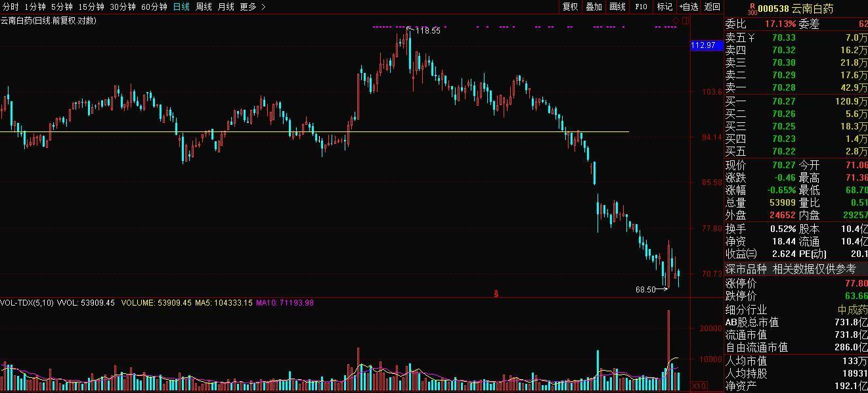868x393 pixels.
Task: Switch to 60分钟 chart period
Action: [154, 7]
